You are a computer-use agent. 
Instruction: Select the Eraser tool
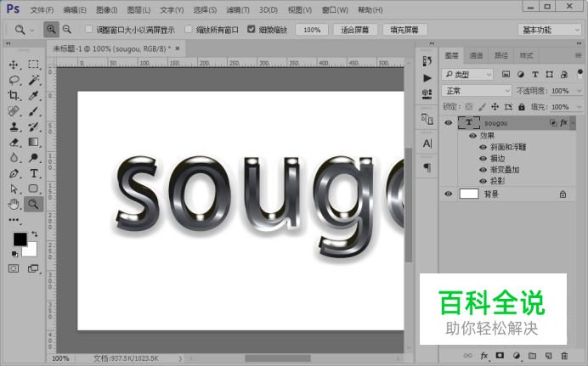(14, 143)
